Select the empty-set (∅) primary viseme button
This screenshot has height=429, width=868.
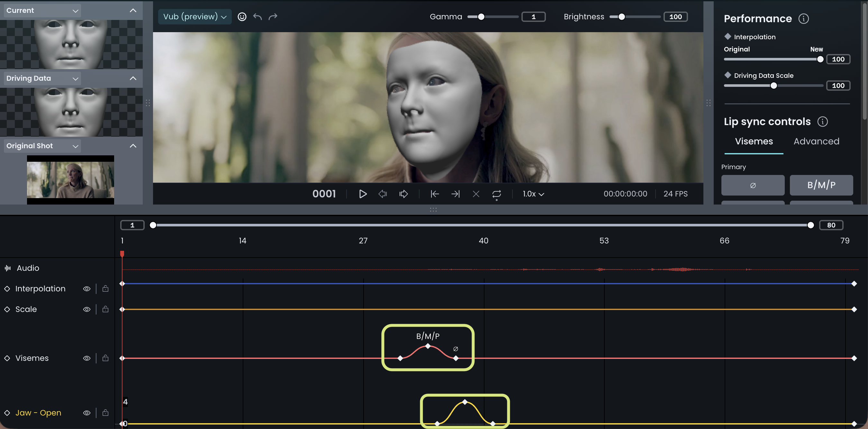[753, 185]
